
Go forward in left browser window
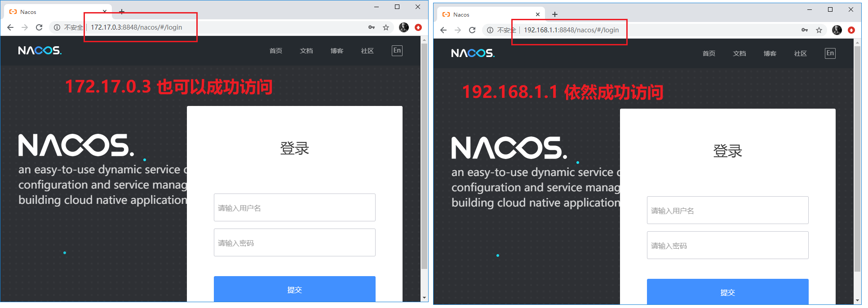click(x=25, y=27)
